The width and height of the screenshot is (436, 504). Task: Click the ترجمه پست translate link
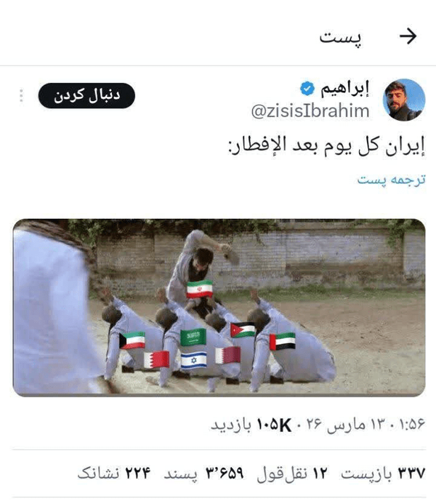pyautogui.click(x=392, y=180)
